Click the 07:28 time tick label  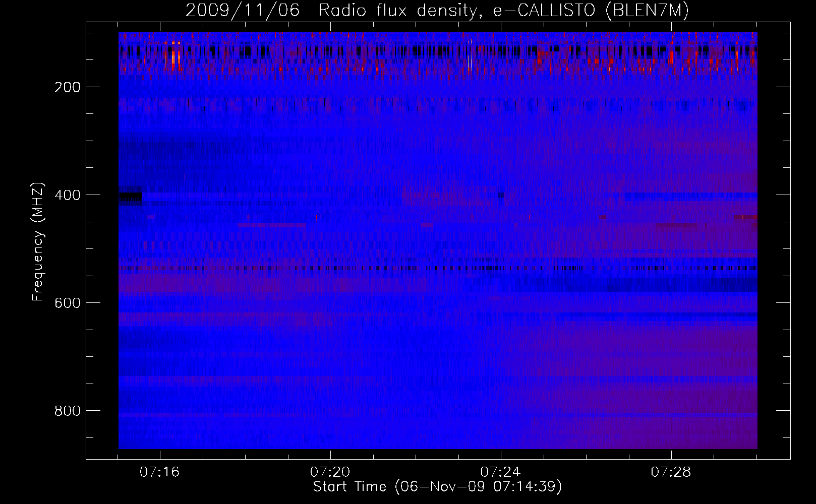671,472
